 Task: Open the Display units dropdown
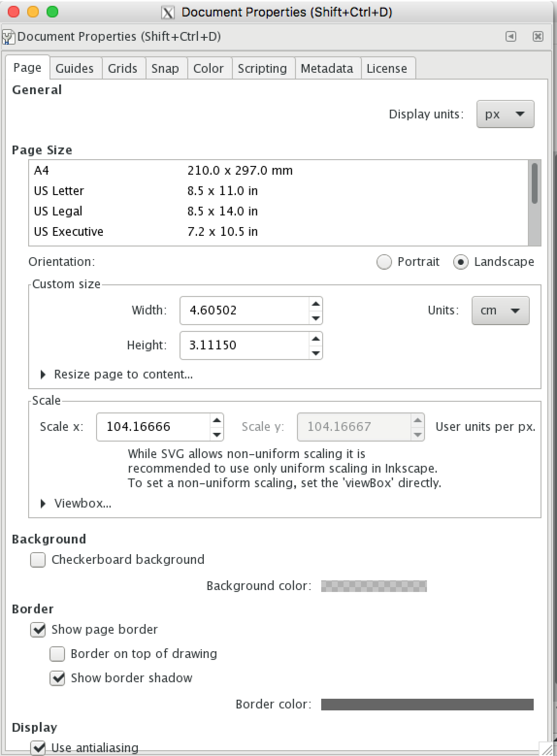[x=505, y=115]
